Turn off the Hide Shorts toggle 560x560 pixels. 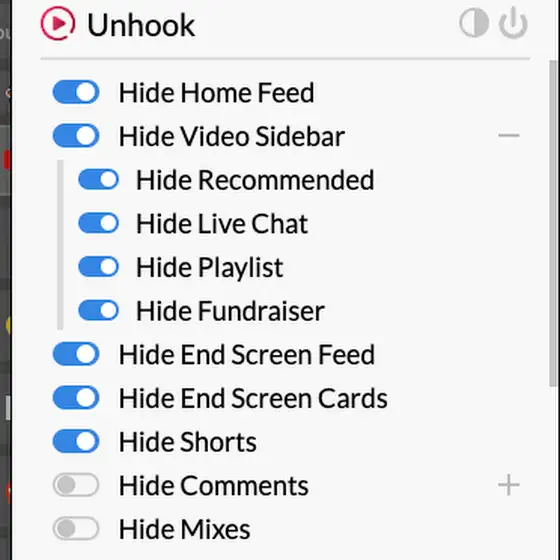pos(76,441)
